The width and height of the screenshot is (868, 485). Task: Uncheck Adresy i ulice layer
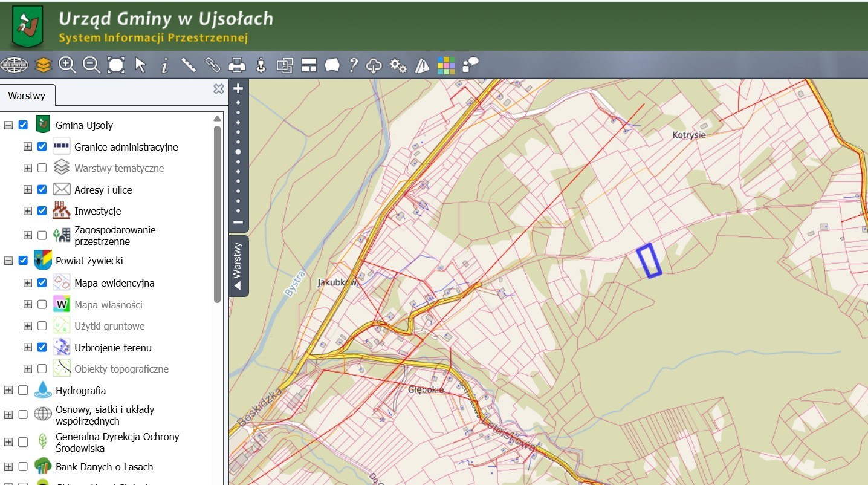pos(42,189)
